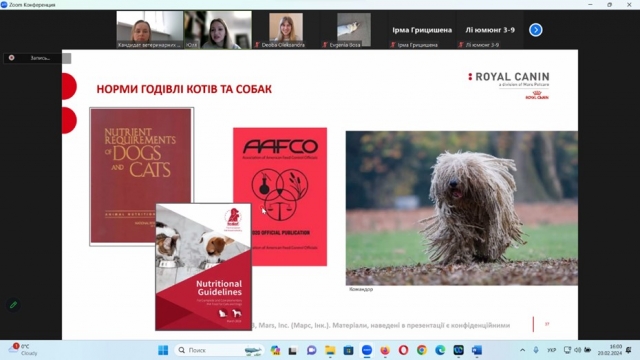Click the taskbar search field 'Поиск'
This screenshot has height=360, width=640.
click(220, 350)
